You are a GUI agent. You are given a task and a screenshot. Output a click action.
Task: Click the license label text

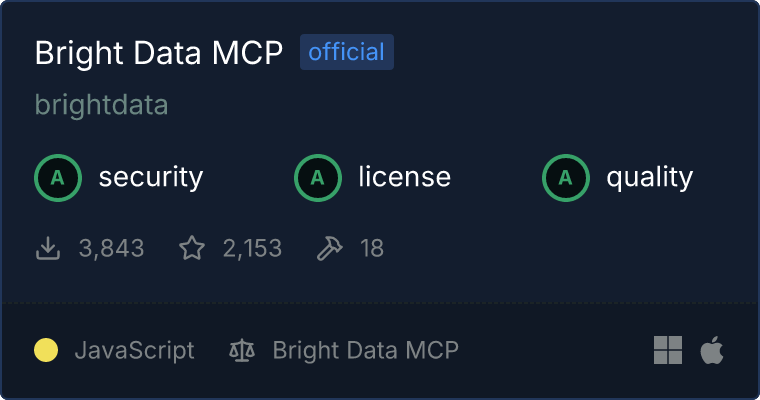404,178
